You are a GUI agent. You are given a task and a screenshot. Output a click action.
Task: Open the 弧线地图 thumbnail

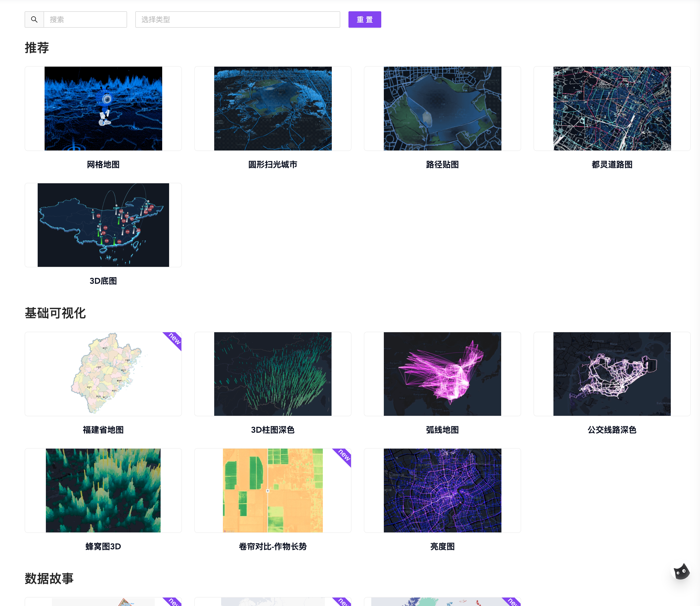442,374
